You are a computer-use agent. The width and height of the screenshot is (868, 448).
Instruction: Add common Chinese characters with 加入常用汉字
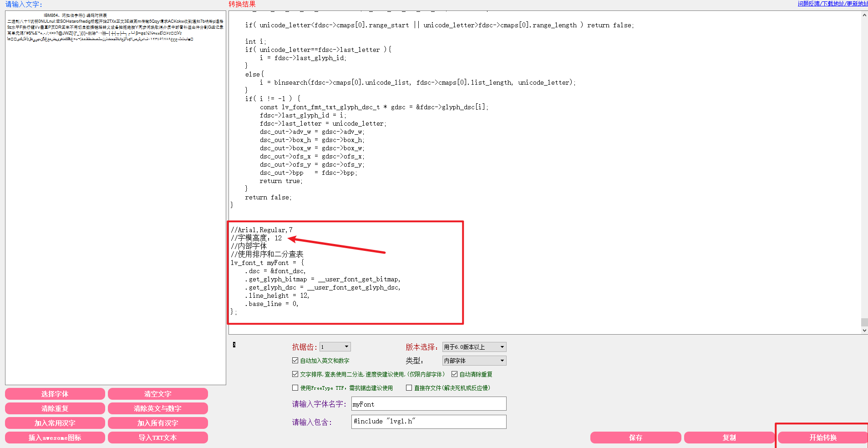pyautogui.click(x=55, y=423)
